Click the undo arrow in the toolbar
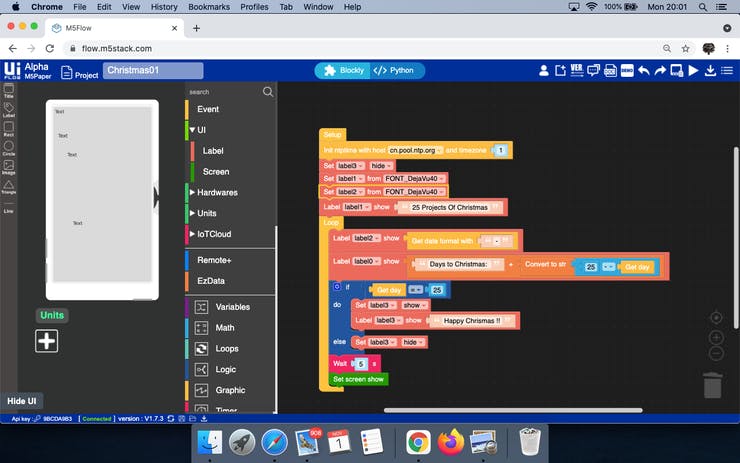This screenshot has width=740, height=463. pyautogui.click(x=644, y=71)
